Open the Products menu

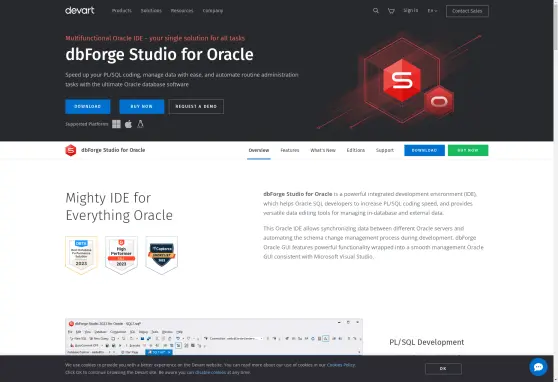[x=122, y=11]
